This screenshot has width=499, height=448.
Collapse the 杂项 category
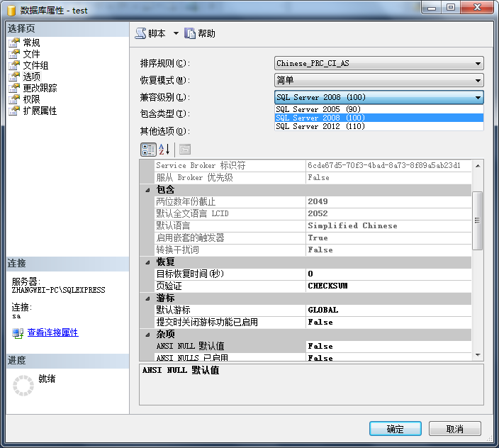click(x=147, y=335)
